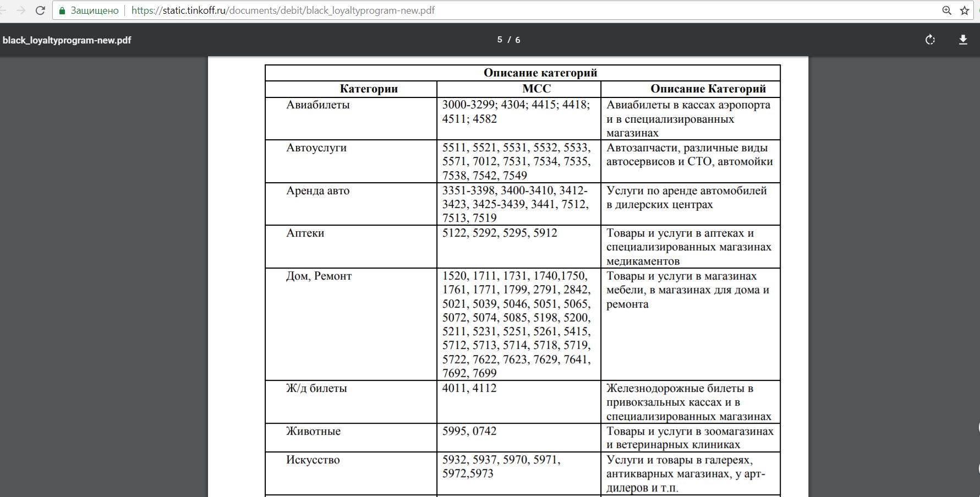Click the 'Автоуслуги' category cell

tap(316, 148)
